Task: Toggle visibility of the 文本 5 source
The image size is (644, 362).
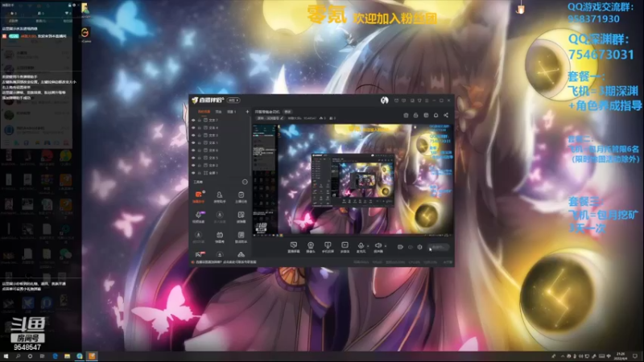Action: pos(193,158)
